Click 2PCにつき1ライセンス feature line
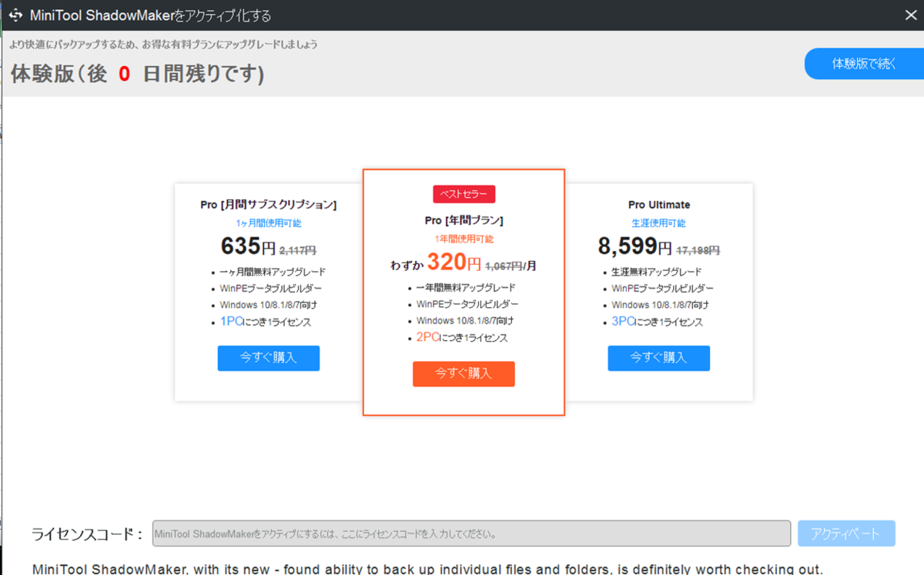924x575 pixels. click(x=460, y=337)
